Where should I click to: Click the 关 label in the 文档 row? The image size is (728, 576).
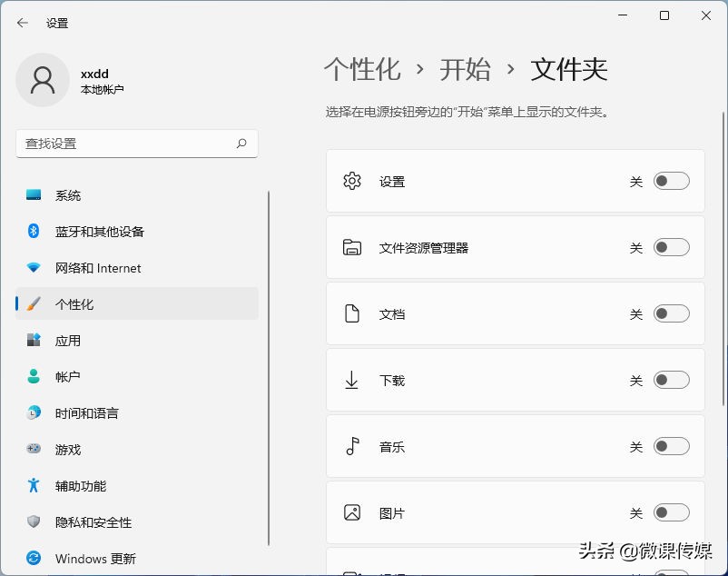(636, 314)
